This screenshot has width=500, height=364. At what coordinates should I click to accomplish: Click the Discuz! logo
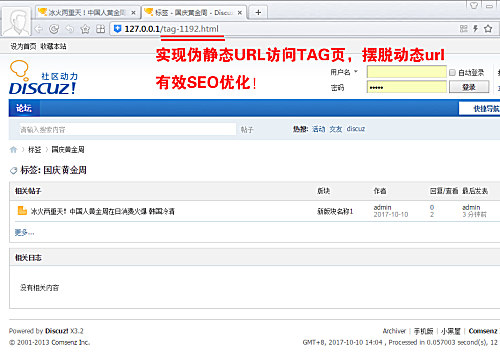click(x=43, y=78)
